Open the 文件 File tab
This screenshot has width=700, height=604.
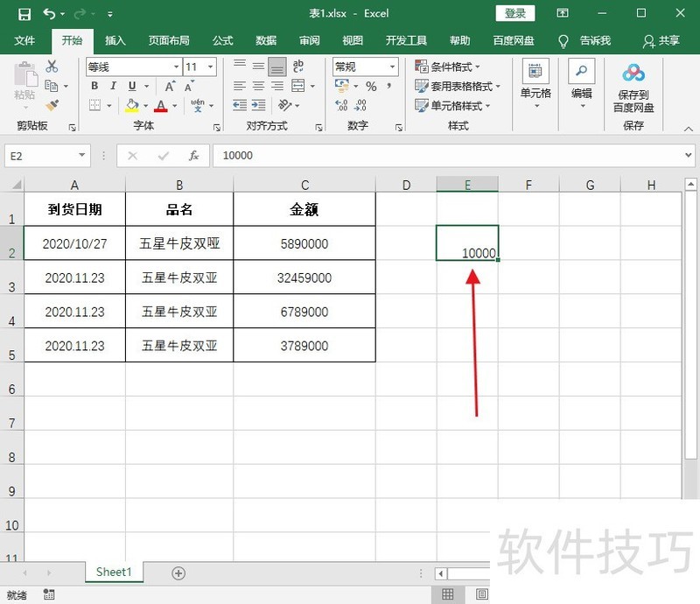(24, 41)
